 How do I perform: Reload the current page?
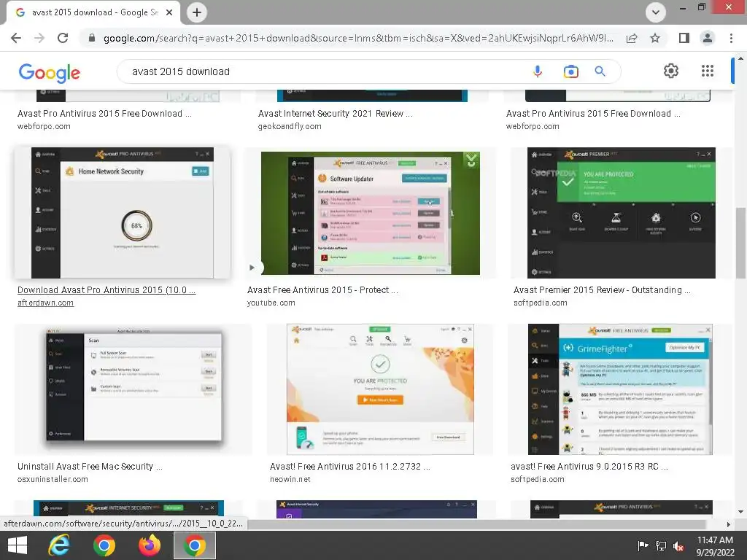[63, 38]
